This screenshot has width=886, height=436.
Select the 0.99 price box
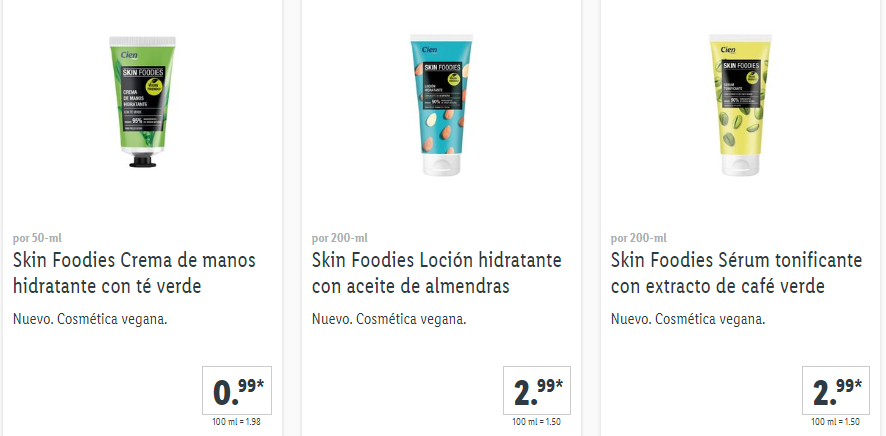coord(237,391)
